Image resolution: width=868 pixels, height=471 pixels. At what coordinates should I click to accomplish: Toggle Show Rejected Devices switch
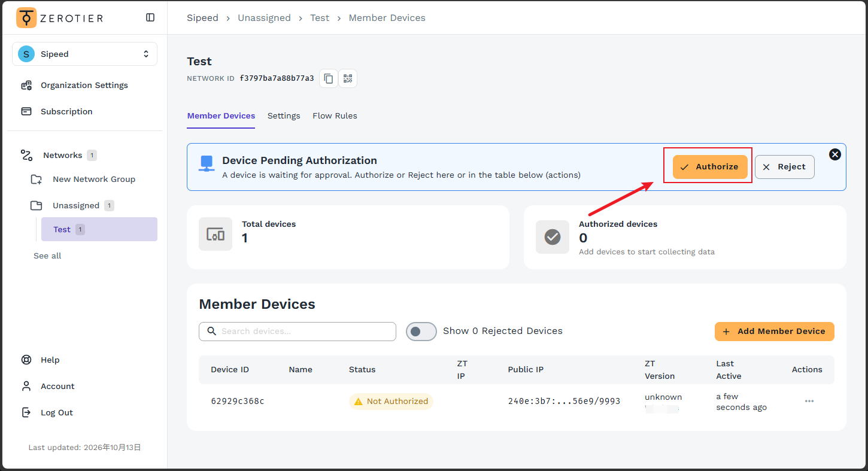tap(421, 332)
